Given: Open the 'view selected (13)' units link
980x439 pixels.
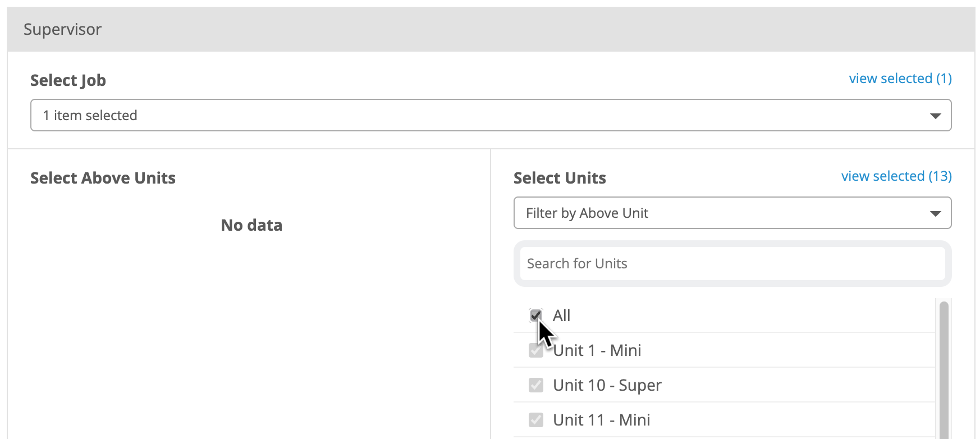Looking at the screenshot, I should [896, 176].
